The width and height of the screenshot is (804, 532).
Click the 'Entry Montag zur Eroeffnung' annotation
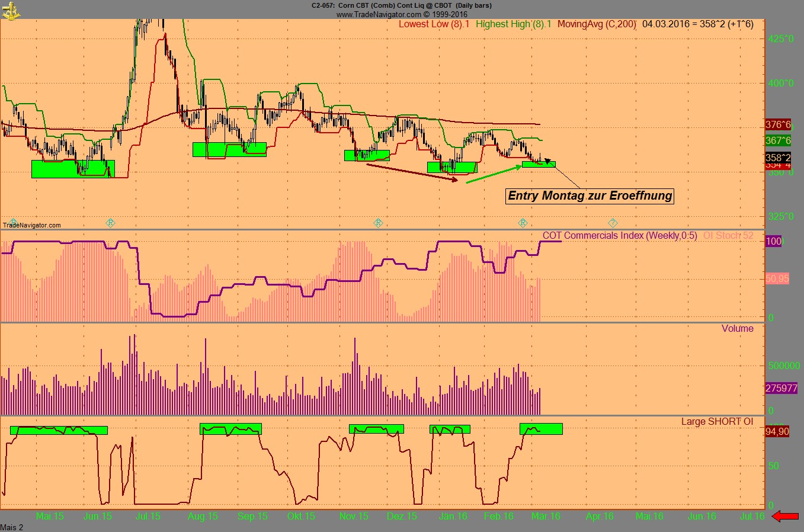[590, 196]
